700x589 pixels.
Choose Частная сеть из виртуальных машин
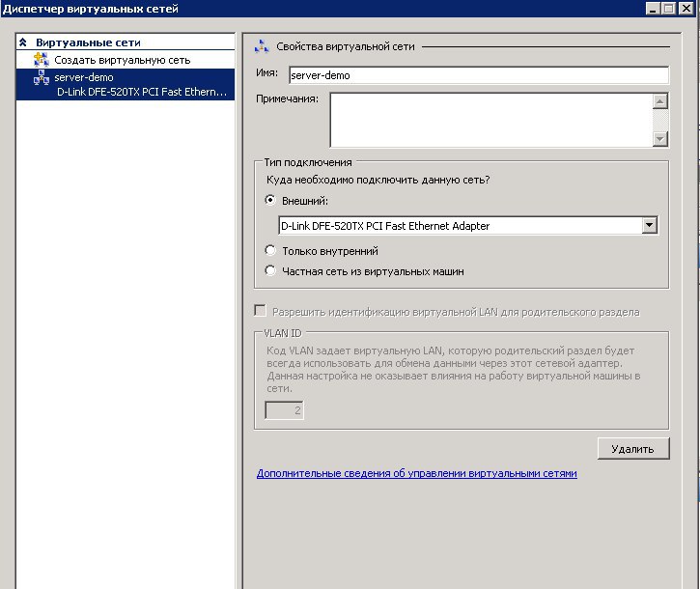click(x=270, y=270)
